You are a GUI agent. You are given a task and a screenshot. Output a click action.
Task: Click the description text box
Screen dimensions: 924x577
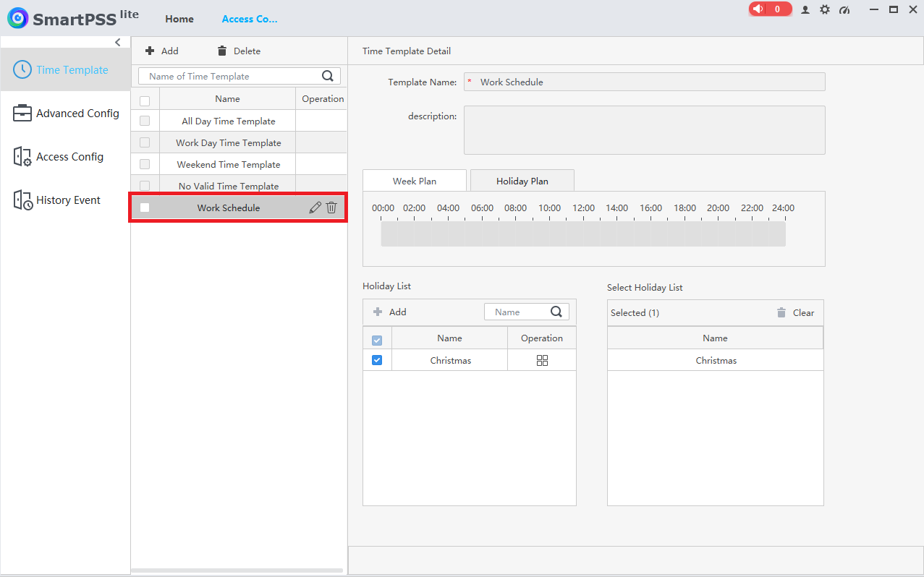[644, 130]
